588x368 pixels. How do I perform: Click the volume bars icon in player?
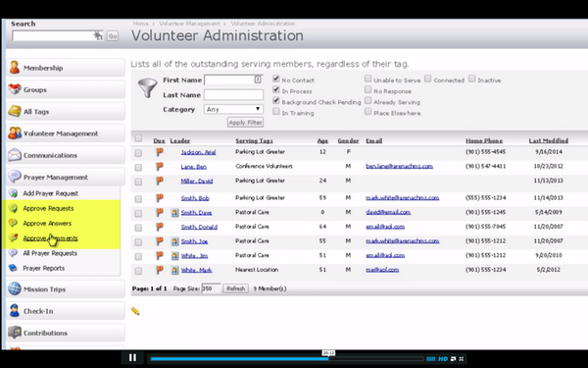pyautogui.click(x=431, y=359)
